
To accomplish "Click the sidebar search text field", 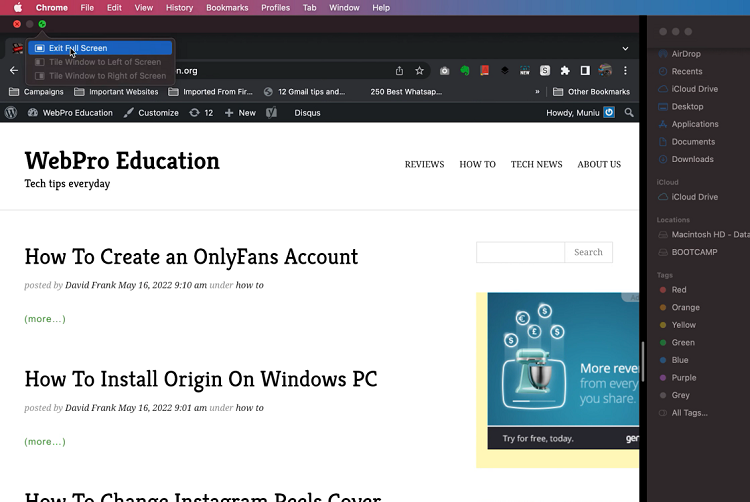I will [x=520, y=252].
